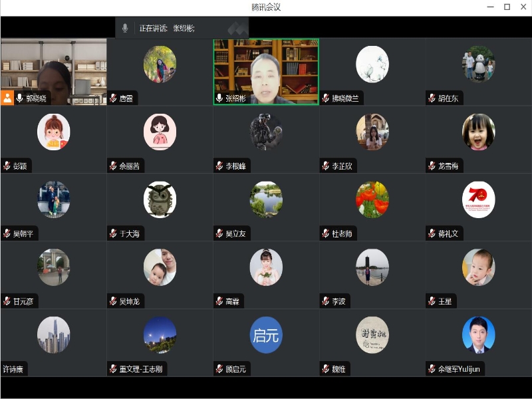Click the speaking indicator mic icon at top
Viewport: 532px width, 399px height.
[124, 28]
